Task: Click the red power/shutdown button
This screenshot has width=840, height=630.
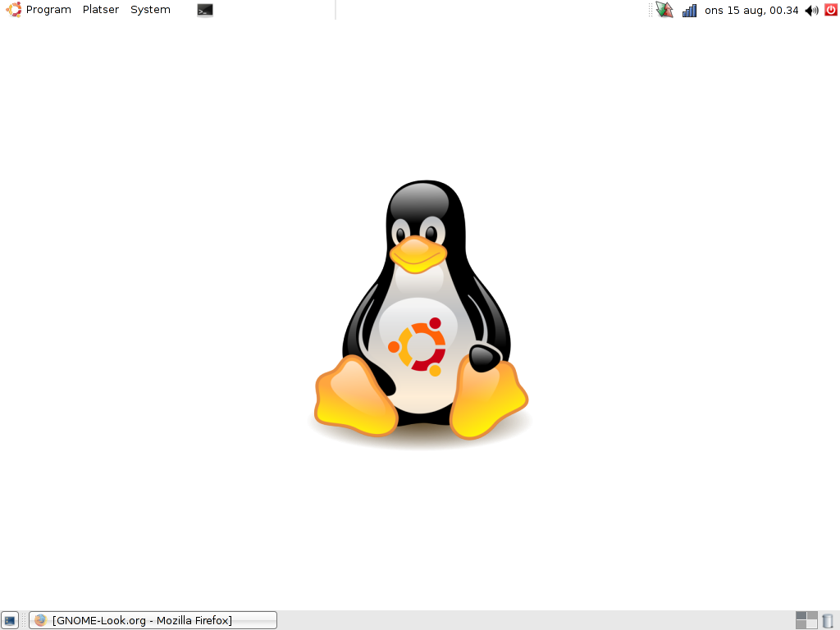Action: [831, 10]
